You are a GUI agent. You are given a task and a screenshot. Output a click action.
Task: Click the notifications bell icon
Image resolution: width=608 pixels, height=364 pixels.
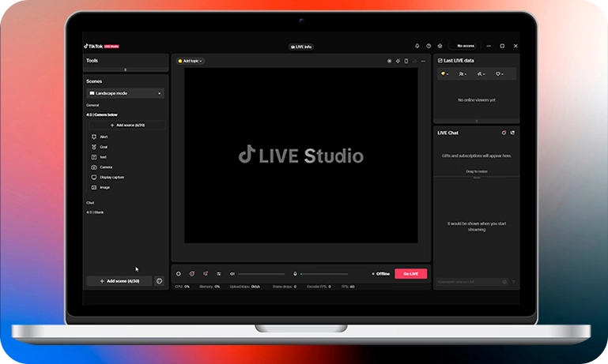(417, 46)
